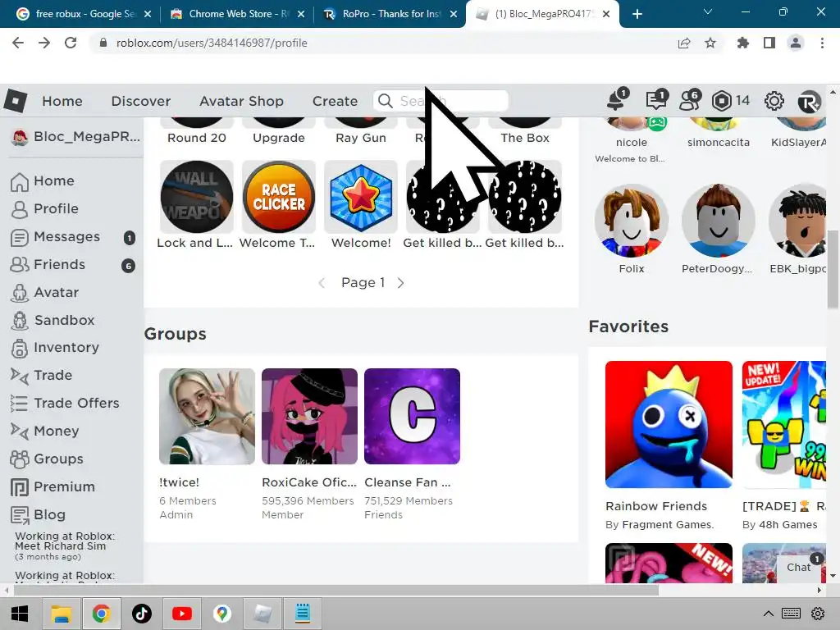Open the Windows Start button
The height and width of the screenshot is (630, 840).
[20, 614]
